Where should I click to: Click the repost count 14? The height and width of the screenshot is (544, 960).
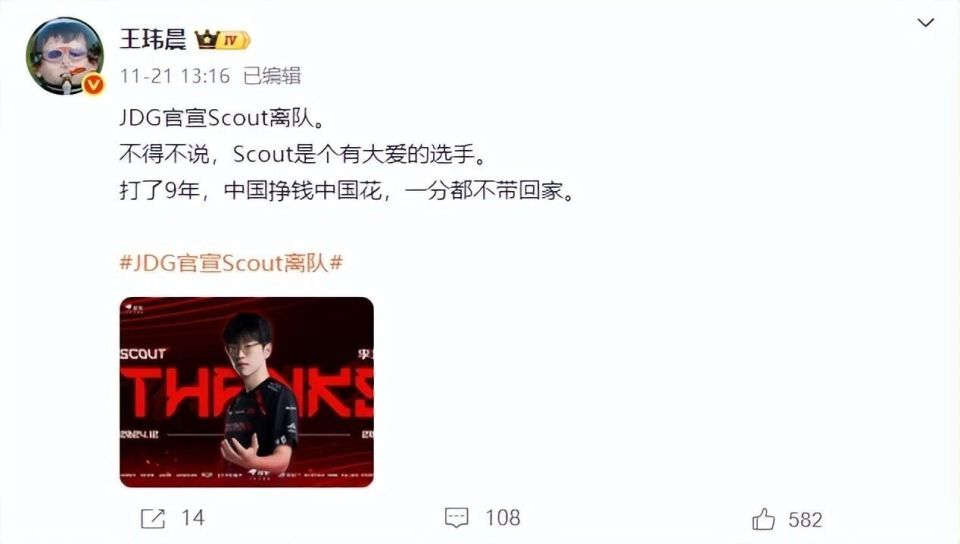click(193, 518)
